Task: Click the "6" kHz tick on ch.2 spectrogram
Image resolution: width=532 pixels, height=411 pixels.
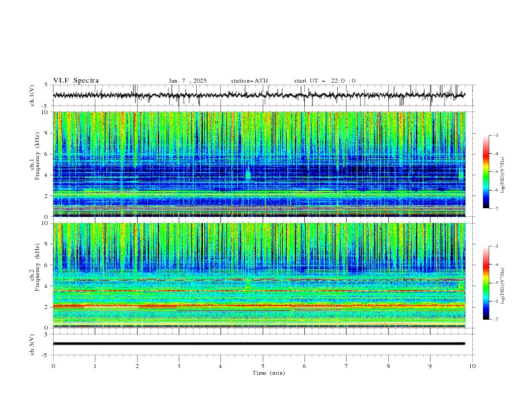Action: tap(47, 265)
